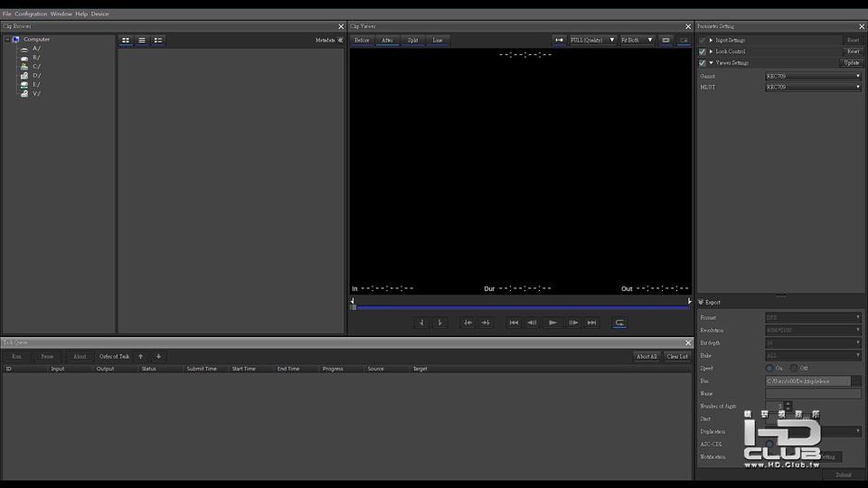Play the clip
868x488 pixels.
552,323
